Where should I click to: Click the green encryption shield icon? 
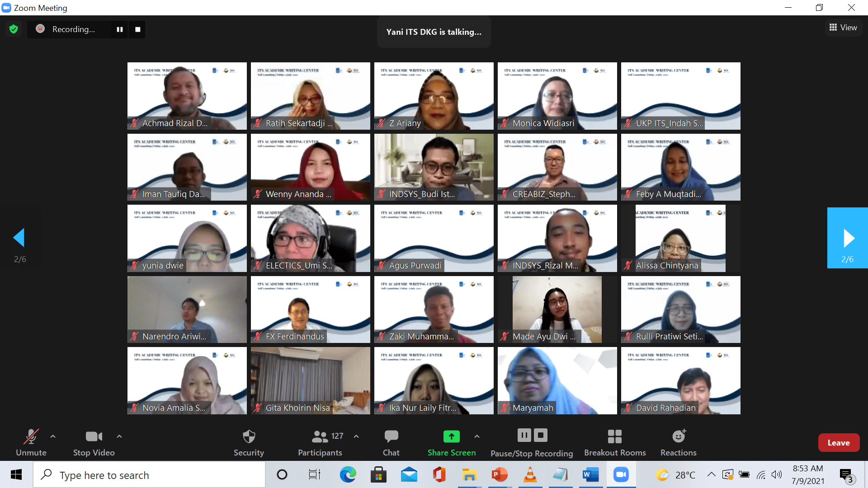click(x=14, y=29)
